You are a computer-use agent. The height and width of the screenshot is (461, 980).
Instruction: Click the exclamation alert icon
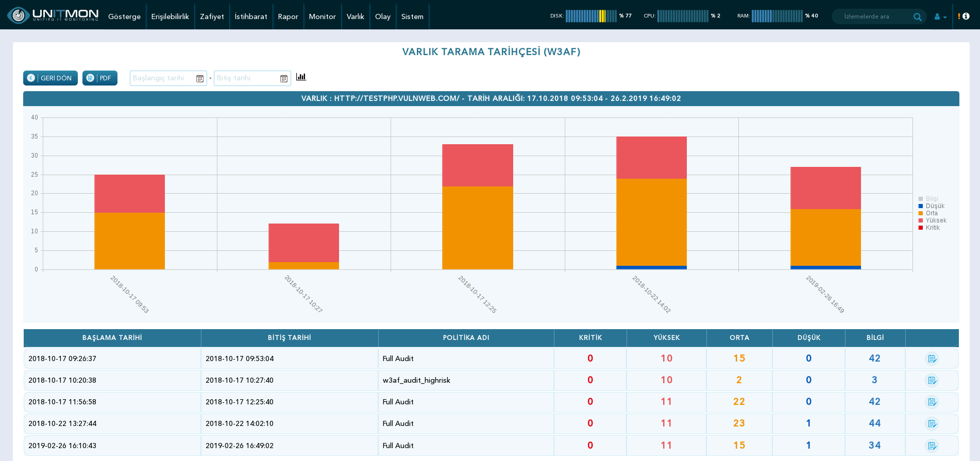pos(959,16)
